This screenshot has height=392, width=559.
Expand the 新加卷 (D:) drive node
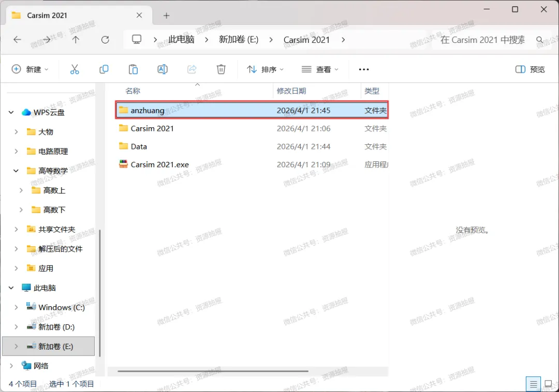click(16, 326)
